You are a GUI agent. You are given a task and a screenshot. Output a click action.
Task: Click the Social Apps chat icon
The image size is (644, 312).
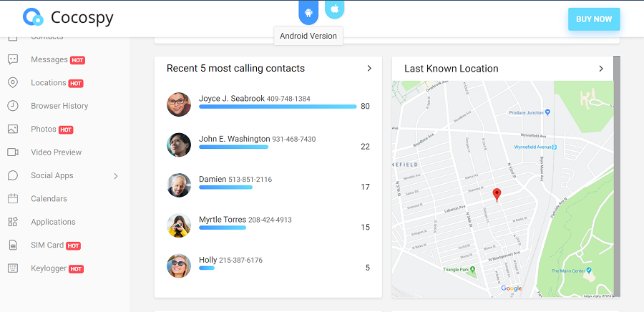point(13,175)
